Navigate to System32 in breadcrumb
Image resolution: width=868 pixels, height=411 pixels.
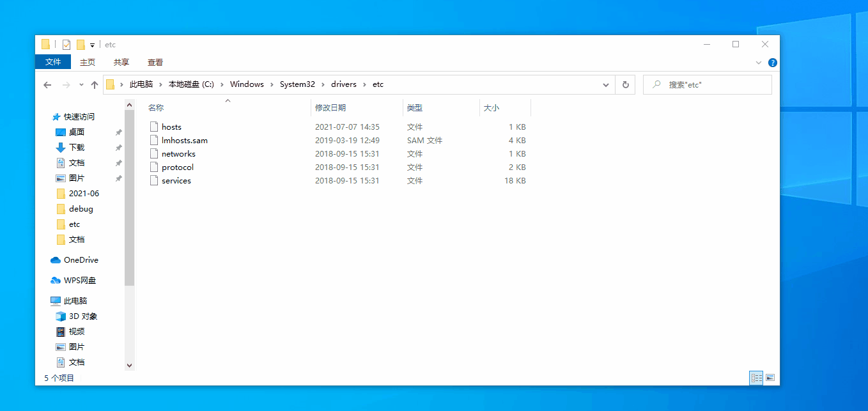tap(297, 84)
